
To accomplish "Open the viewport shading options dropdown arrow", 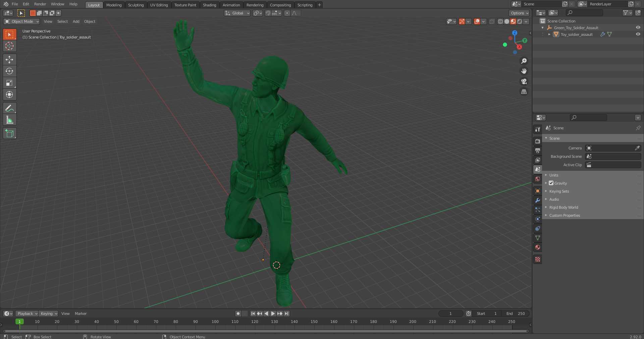I will coord(526,21).
